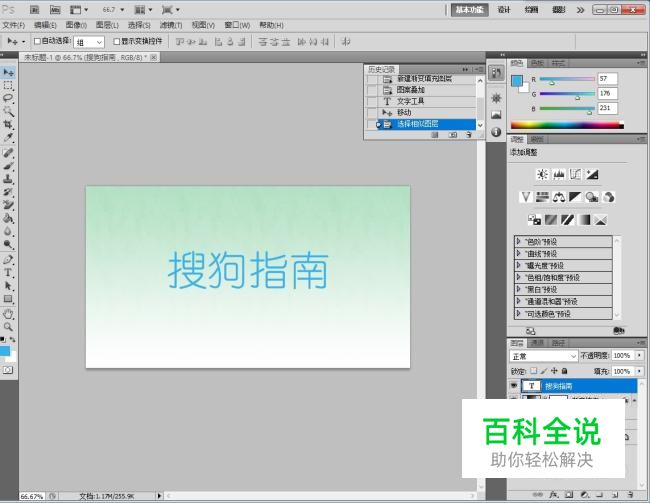
Task: Set history brush source beside 文字工具
Action: [x=372, y=101]
